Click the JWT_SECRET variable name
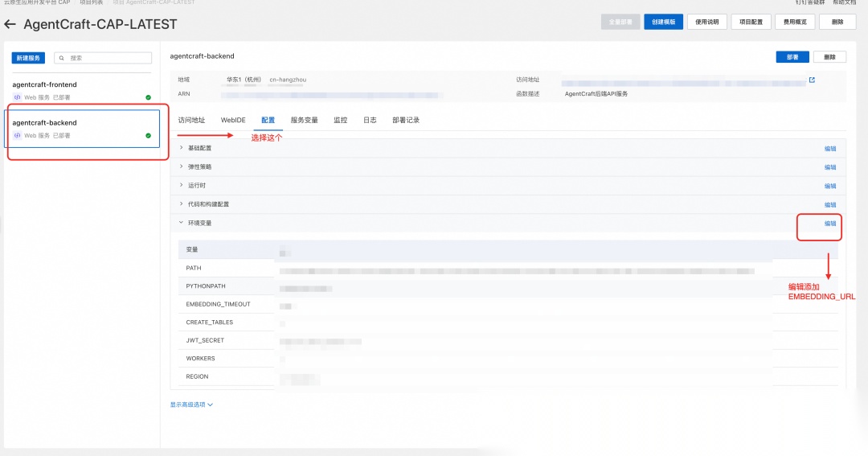 coord(205,341)
